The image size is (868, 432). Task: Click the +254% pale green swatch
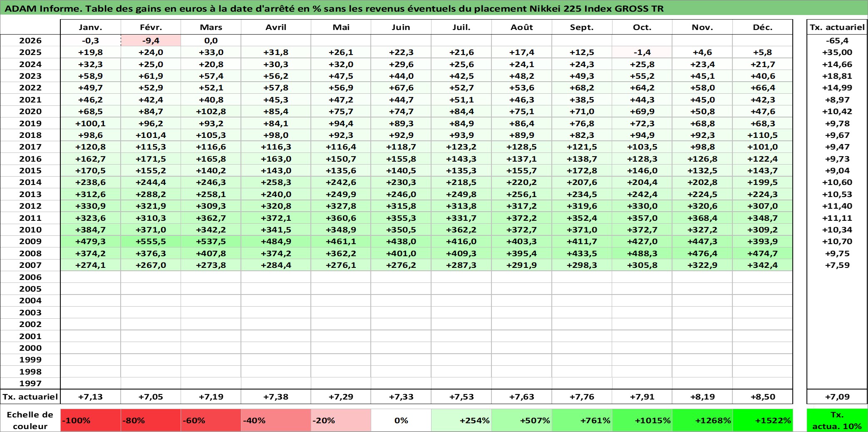coord(461,420)
